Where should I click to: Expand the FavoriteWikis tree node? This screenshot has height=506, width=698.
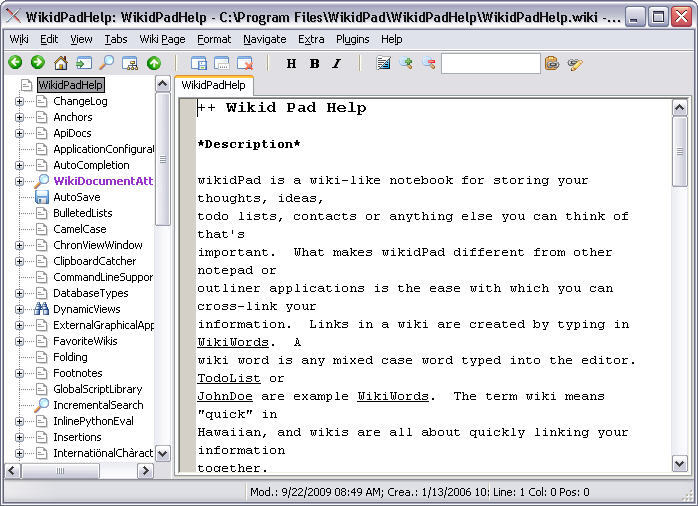(19, 341)
